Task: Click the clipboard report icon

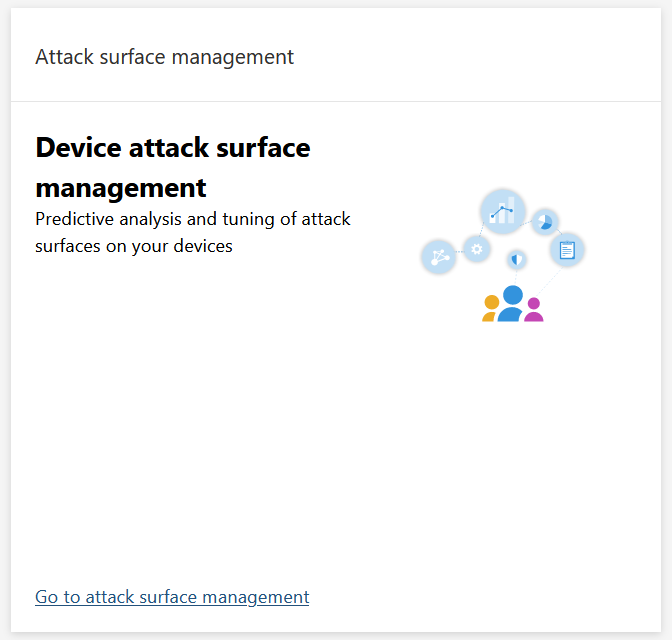Action: click(x=567, y=249)
